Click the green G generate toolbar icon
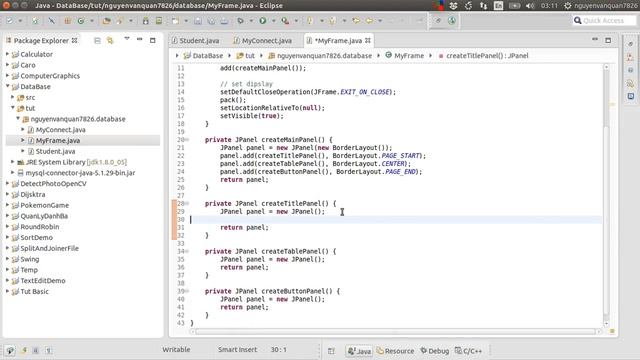Screen dimensions: 640x360 coord(81,20)
